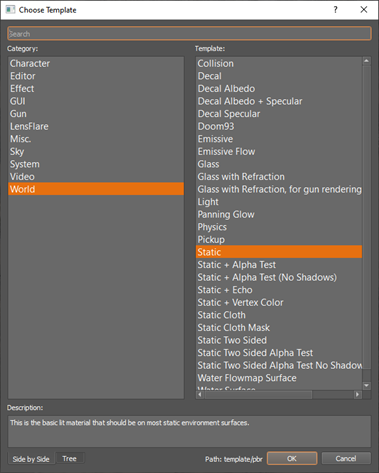Select the System category

click(96, 164)
